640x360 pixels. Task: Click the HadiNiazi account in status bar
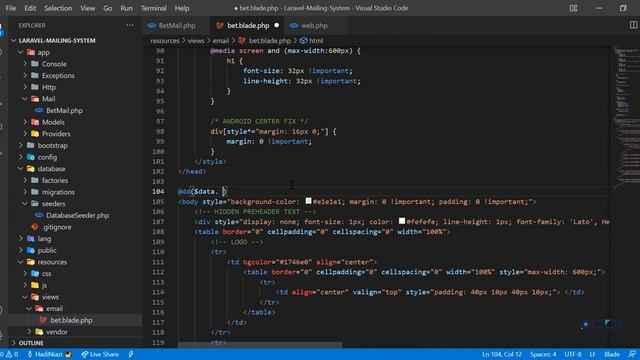pyautogui.click(x=49, y=354)
